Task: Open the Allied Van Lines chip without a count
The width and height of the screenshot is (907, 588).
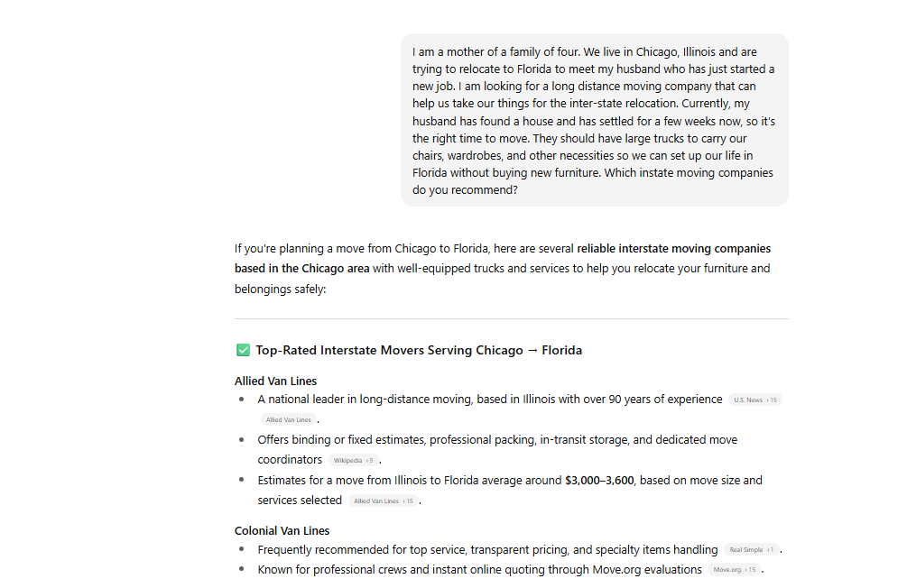Action: (x=288, y=420)
